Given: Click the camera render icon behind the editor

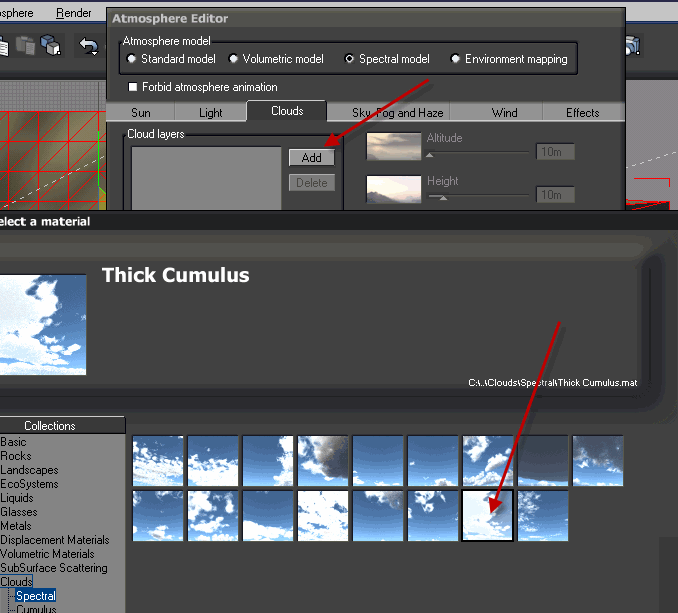Looking at the screenshot, I should pyautogui.click(x=633, y=45).
